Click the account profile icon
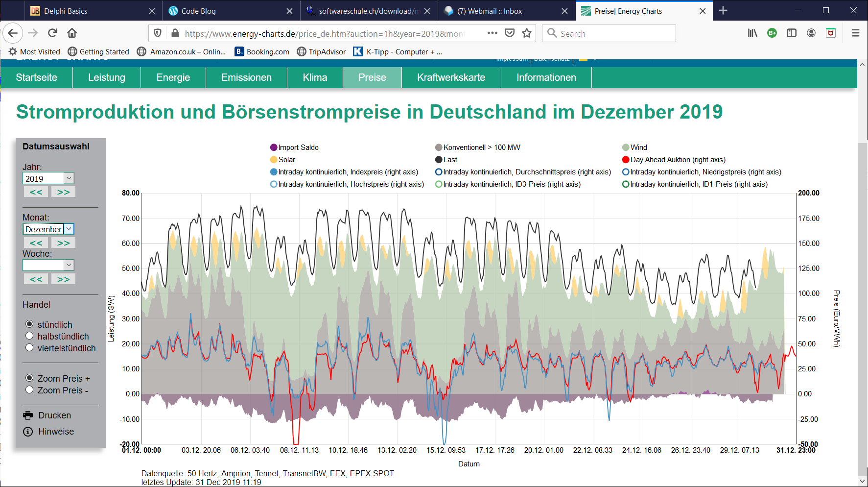 [811, 33]
